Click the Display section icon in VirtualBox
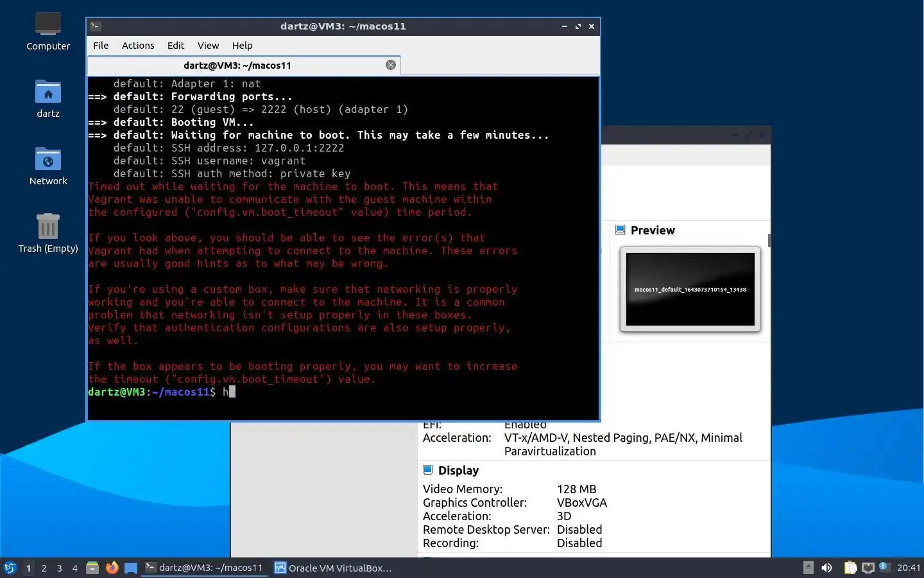 [428, 470]
